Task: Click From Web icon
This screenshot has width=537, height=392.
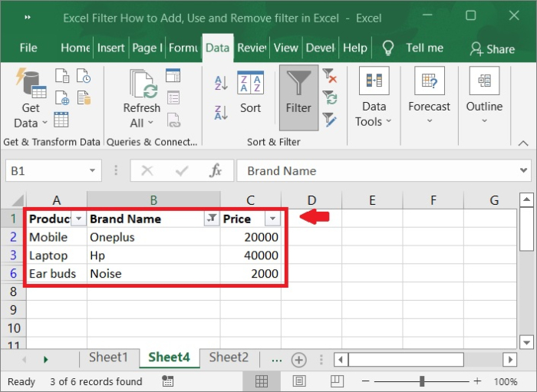Action: [62, 97]
